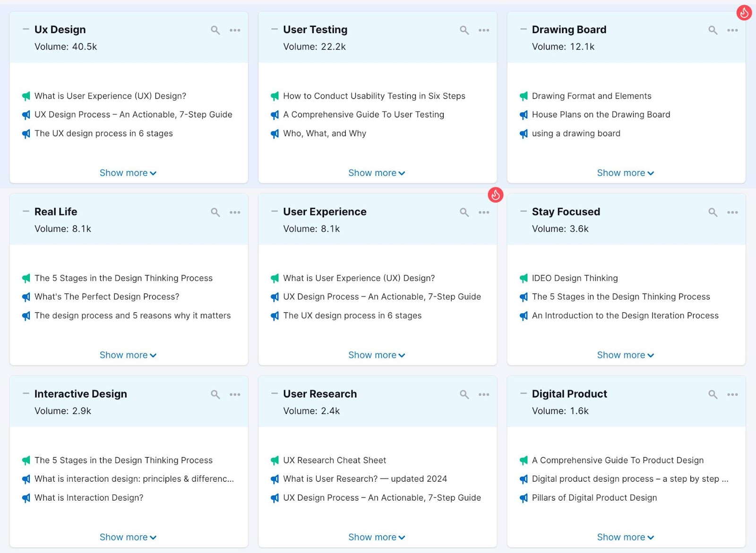The width and height of the screenshot is (756, 553).
Task: Click the search icon on Drawing Board card
Action: point(713,30)
